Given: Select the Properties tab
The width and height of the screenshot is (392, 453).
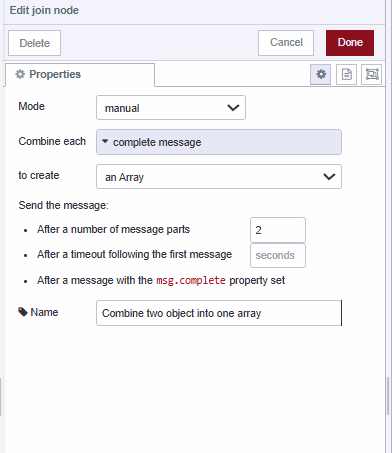Looking at the screenshot, I should point(80,74).
